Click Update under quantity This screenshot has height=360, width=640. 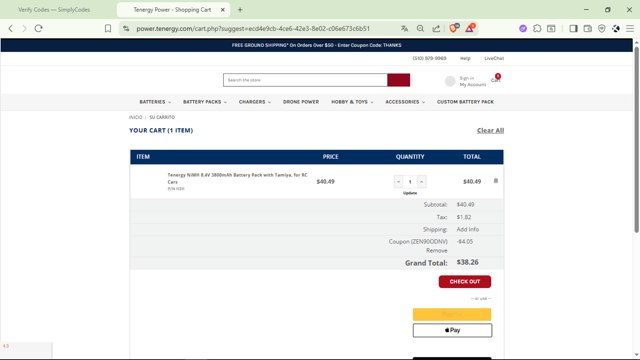pos(410,193)
